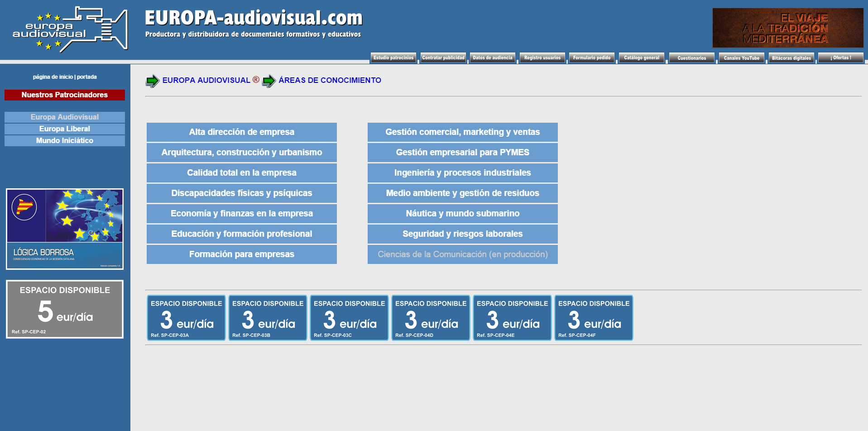Select Europa Liberal in sidebar
Viewport: 868px width, 431px height.
[x=65, y=129]
